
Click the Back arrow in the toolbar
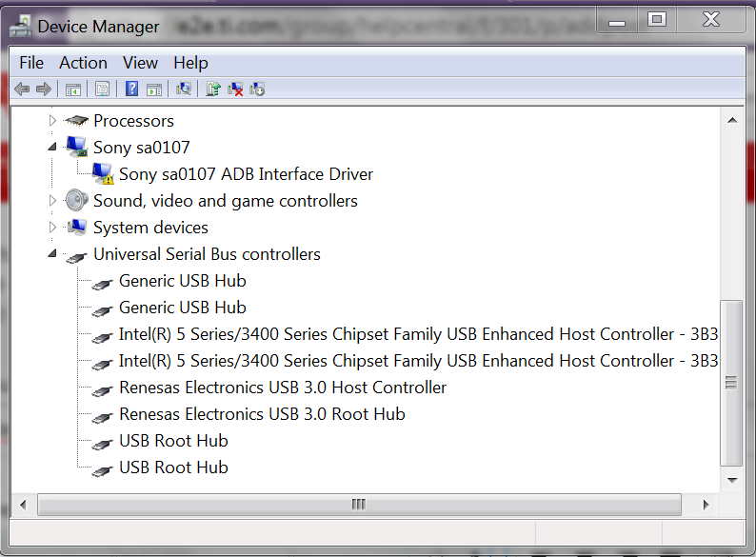click(x=22, y=89)
